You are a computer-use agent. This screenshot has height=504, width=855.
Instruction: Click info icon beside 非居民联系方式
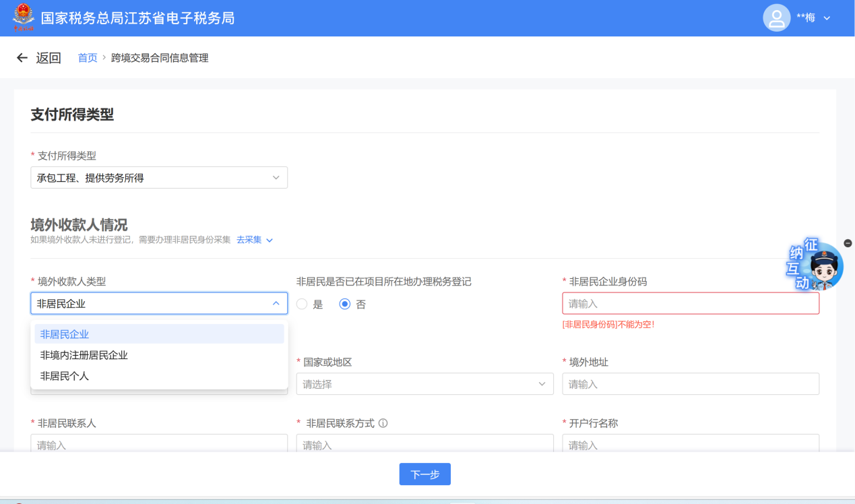[x=383, y=423]
